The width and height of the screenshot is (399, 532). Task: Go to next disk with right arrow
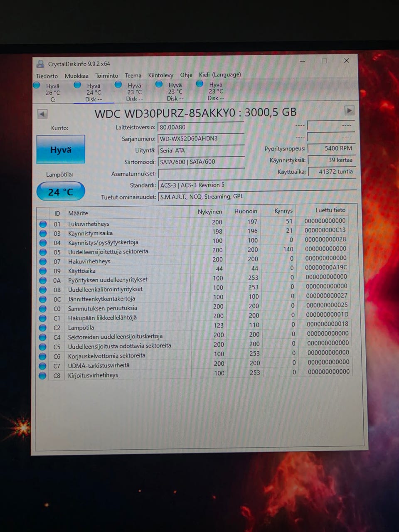click(349, 111)
